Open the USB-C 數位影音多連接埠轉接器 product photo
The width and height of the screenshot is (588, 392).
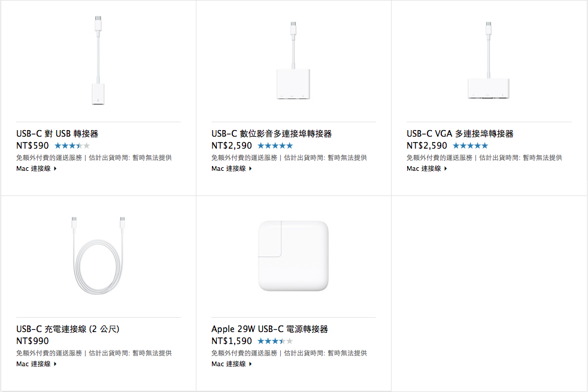click(293, 63)
